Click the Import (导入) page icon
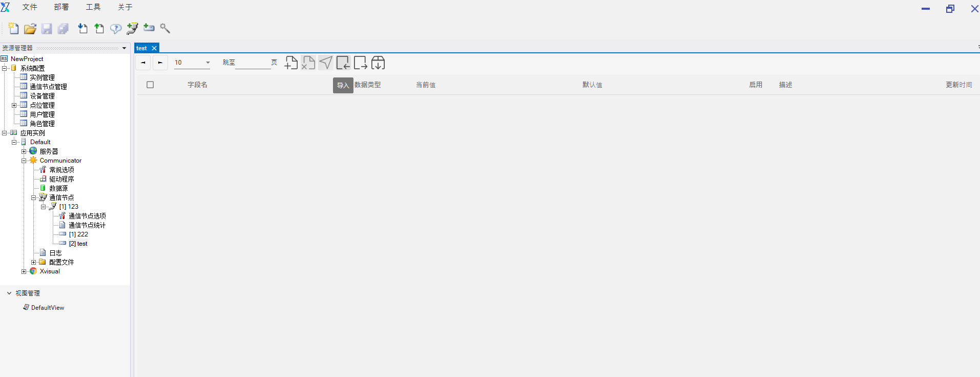 click(343, 63)
